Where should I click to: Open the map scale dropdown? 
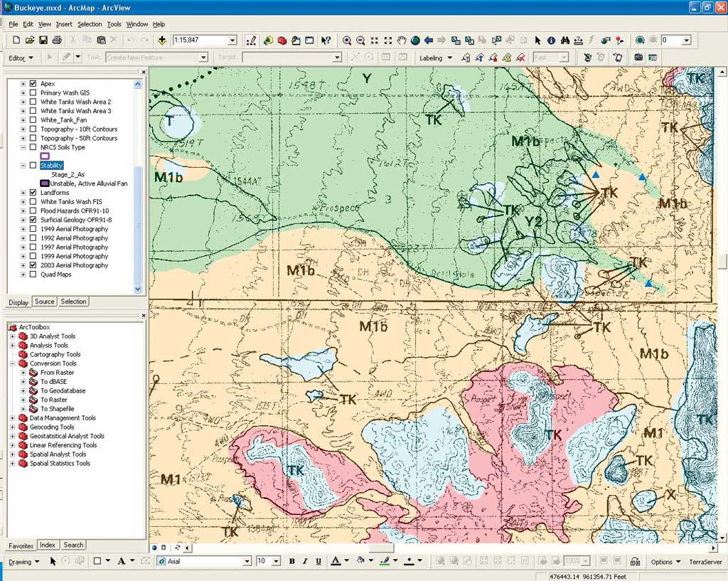coord(233,41)
